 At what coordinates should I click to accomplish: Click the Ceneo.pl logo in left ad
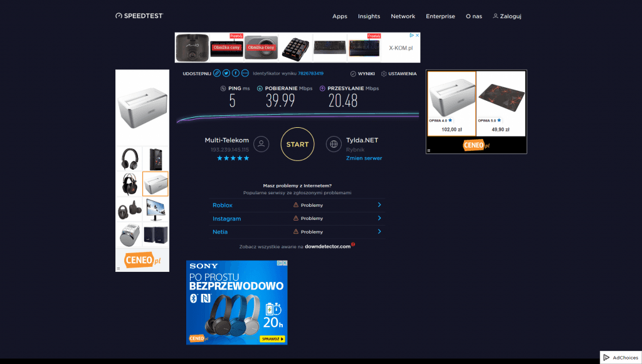coord(142,260)
